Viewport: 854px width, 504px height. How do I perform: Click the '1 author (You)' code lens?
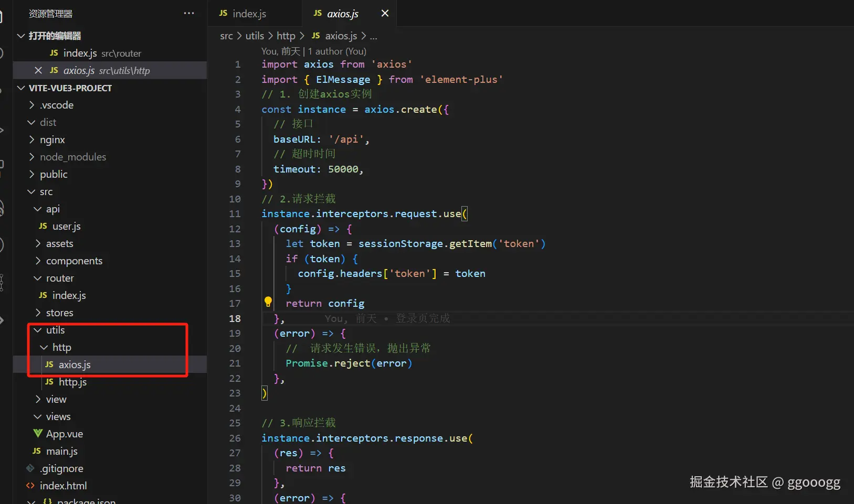coord(337,51)
